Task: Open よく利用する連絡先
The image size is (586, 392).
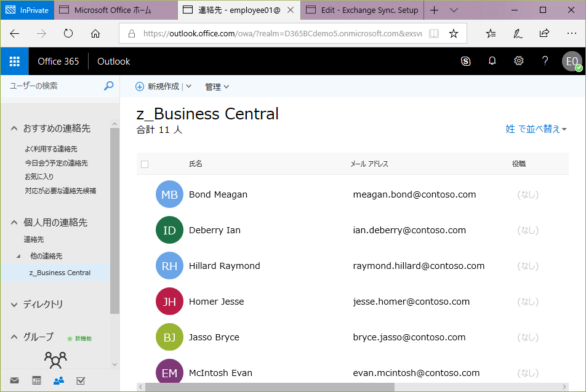Action: coord(51,149)
